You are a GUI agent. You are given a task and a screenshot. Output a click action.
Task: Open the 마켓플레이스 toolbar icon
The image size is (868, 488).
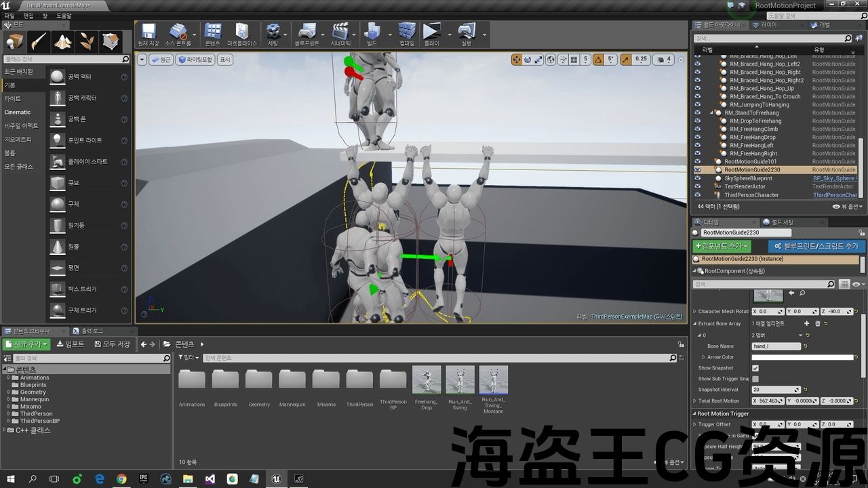point(241,33)
